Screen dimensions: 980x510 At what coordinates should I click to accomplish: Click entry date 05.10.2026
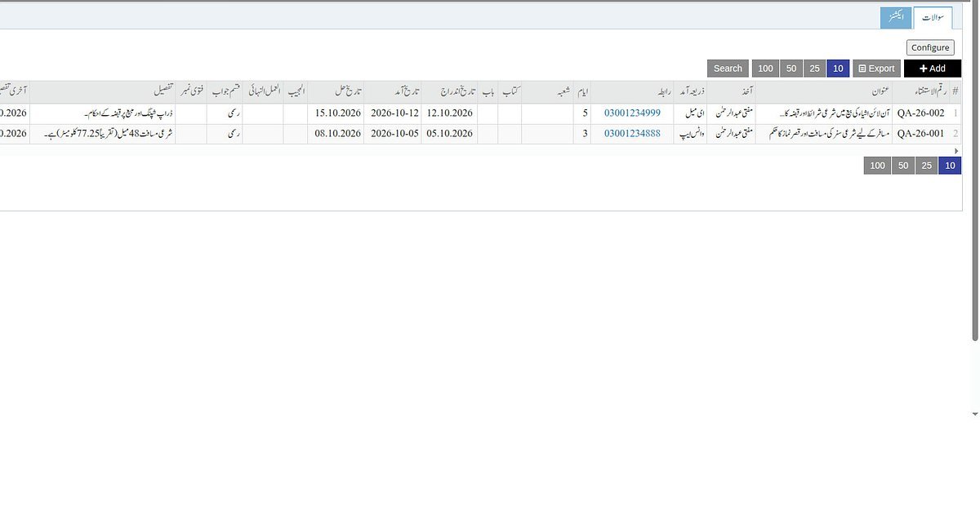[449, 133]
